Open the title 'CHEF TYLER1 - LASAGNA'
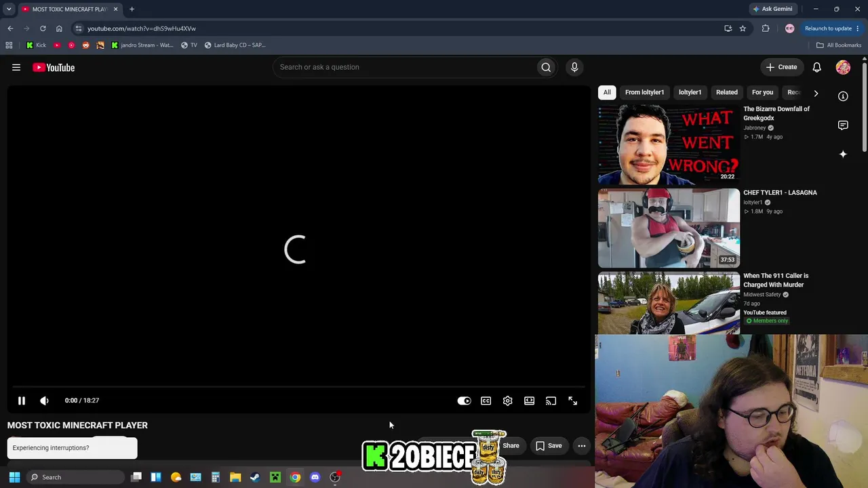Viewport: 868px width, 488px height. click(780, 192)
